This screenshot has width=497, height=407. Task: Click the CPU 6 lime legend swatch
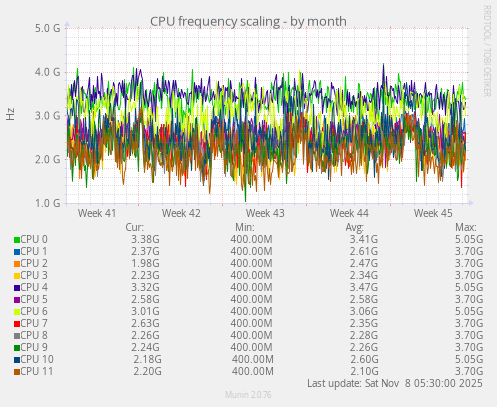click(x=17, y=312)
